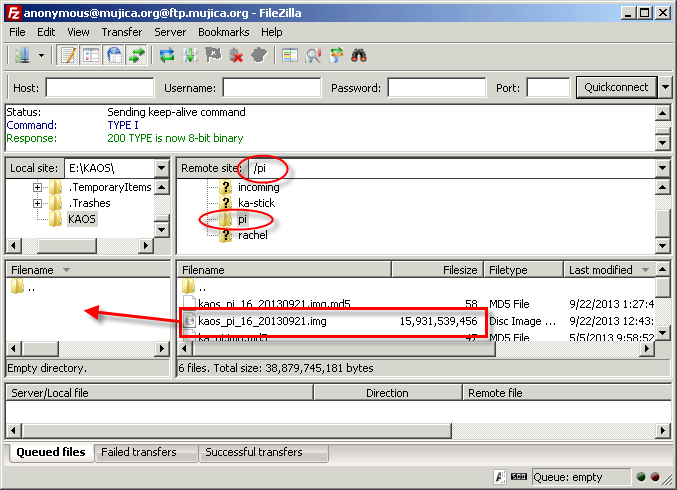Open the Transfer menu
The width and height of the screenshot is (677, 490).
point(122,32)
